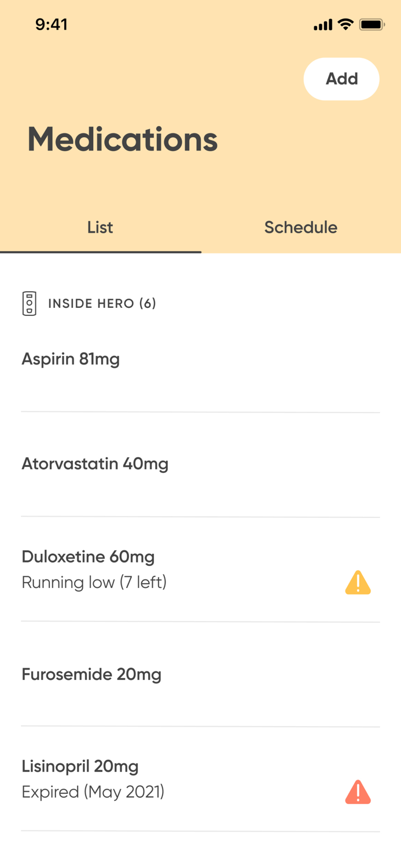Click the Running low (7 left) status text
Image resolution: width=401 pixels, height=868 pixels.
94,583
